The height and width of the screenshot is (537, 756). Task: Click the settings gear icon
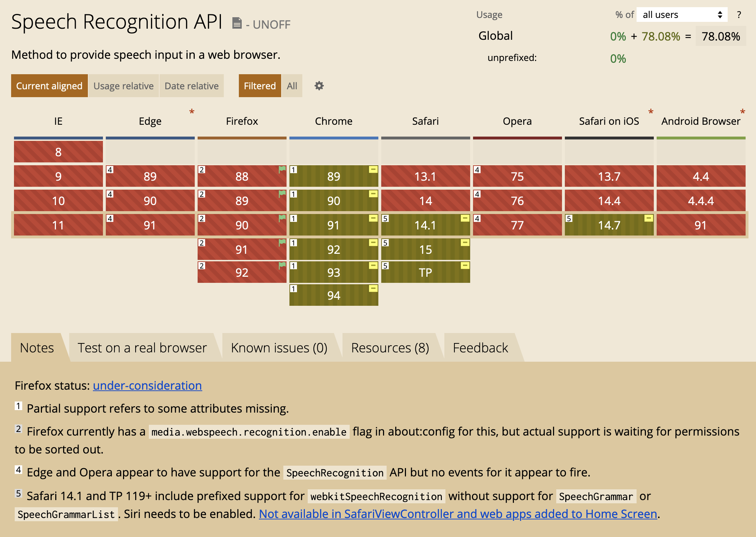[319, 85]
